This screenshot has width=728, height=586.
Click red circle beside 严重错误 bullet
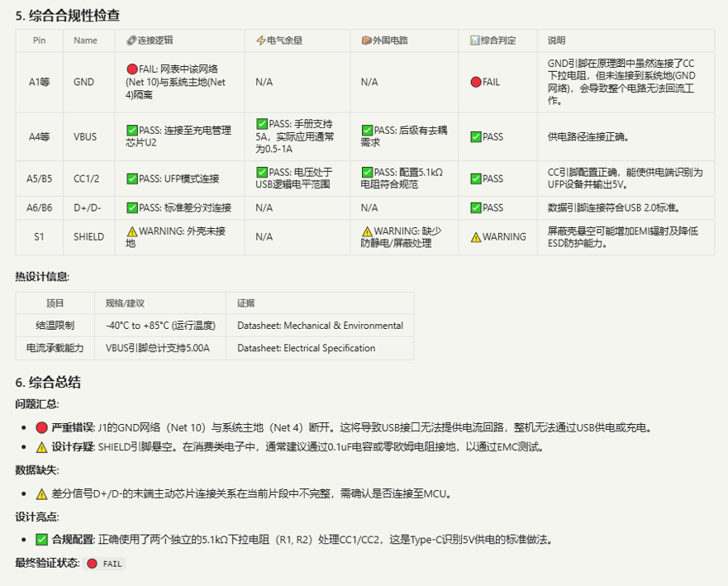pos(42,427)
